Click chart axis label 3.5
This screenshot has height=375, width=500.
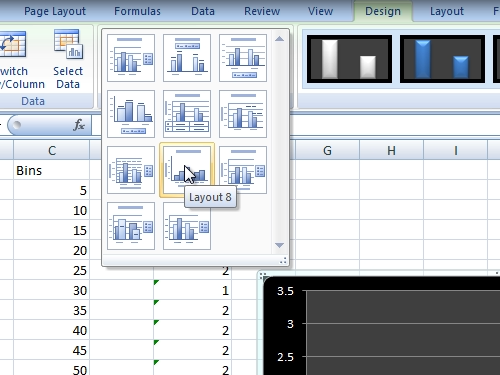click(x=285, y=291)
